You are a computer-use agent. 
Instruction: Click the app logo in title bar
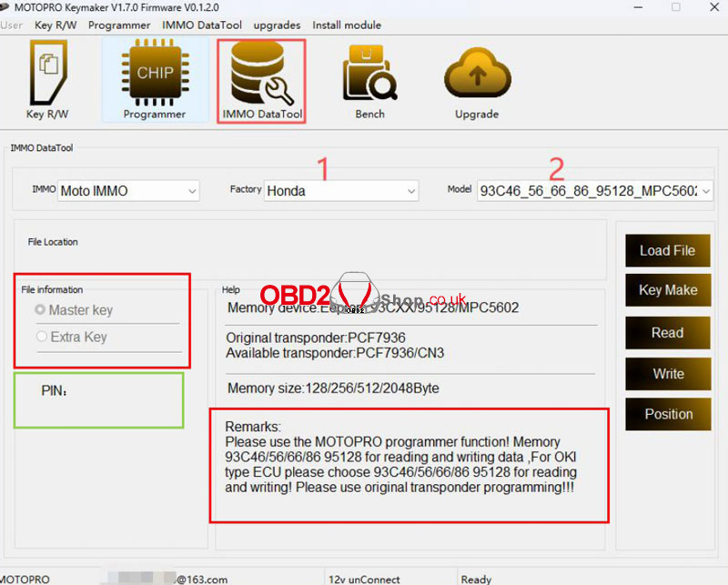[5, 7]
